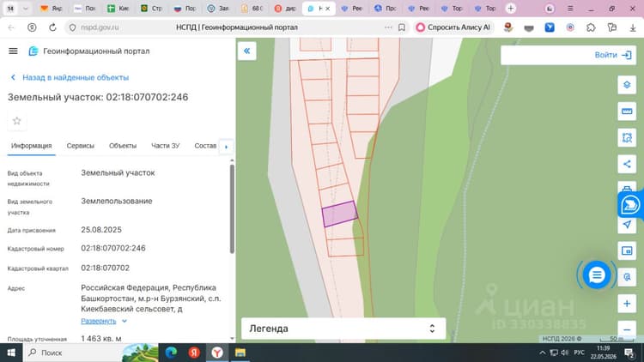Bookmark this page in the address bar
The image size is (644, 362).
click(x=402, y=27)
